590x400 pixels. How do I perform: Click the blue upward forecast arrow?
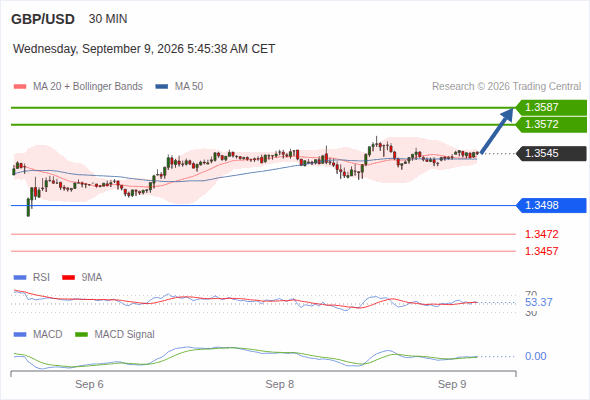click(x=497, y=131)
